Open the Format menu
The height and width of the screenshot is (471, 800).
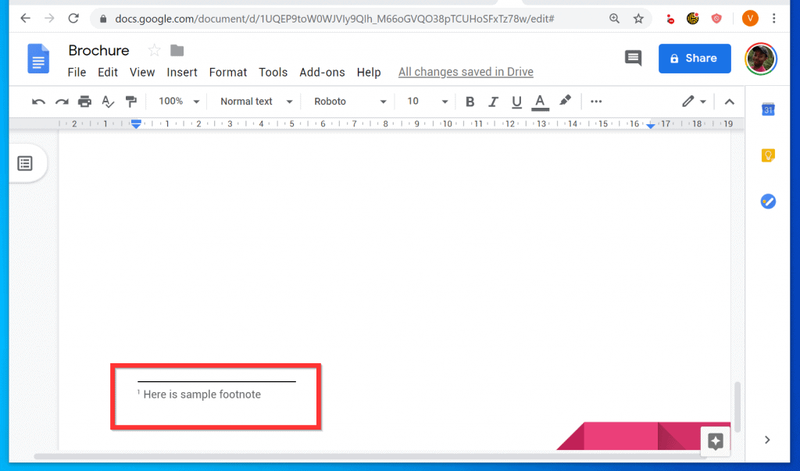[x=228, y=72]
